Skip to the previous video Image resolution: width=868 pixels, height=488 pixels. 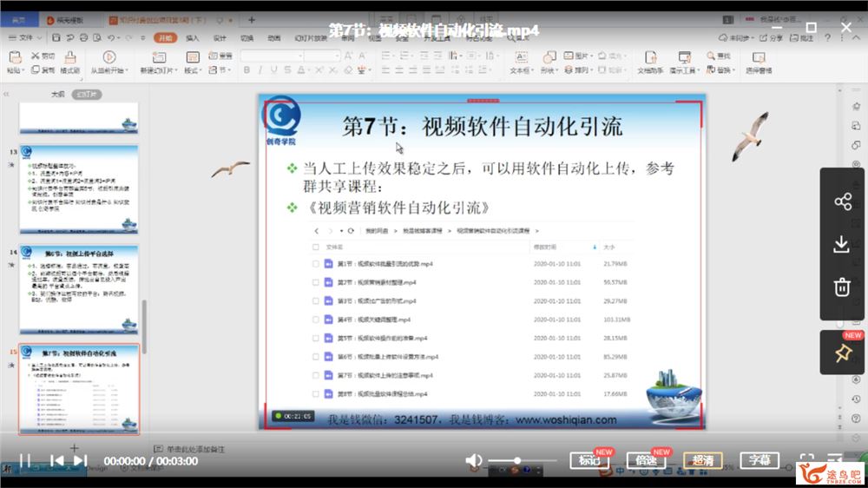point(56,460)
